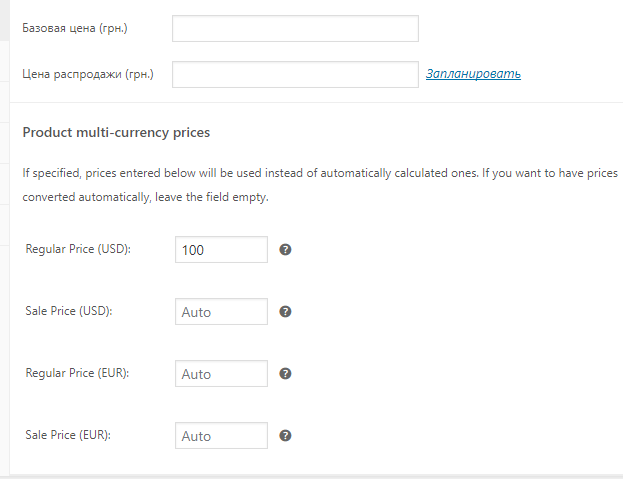The width and height of the screenshot is (623, 479).
Task: Open help tooltip for Regular Price (USD)
Action: click(285, 249)
